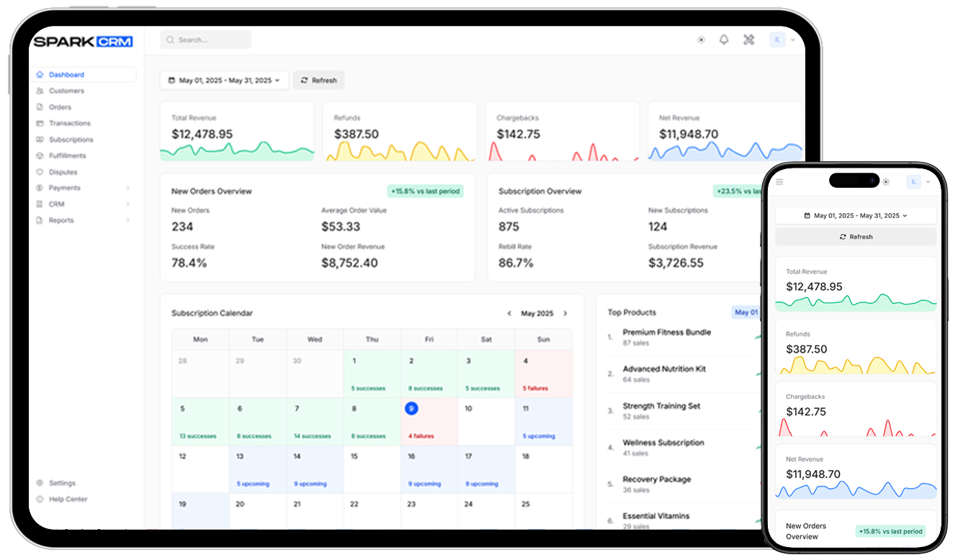Screen dimensions: 958x560
Task: Go to next month in Subscription Calendar
Action: (565, 313)
